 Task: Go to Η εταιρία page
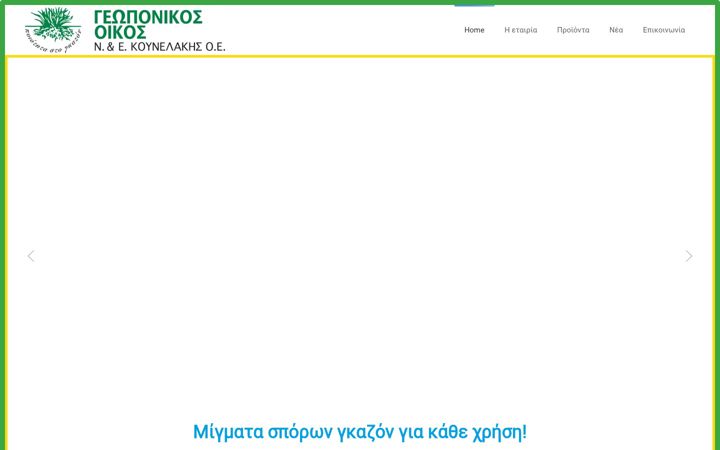(x=521, y=30)
